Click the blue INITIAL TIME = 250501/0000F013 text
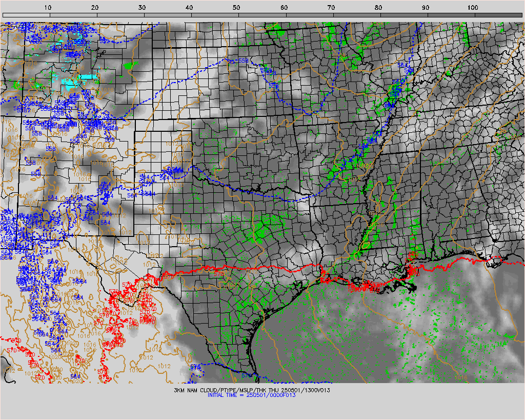 coord(251,395)
